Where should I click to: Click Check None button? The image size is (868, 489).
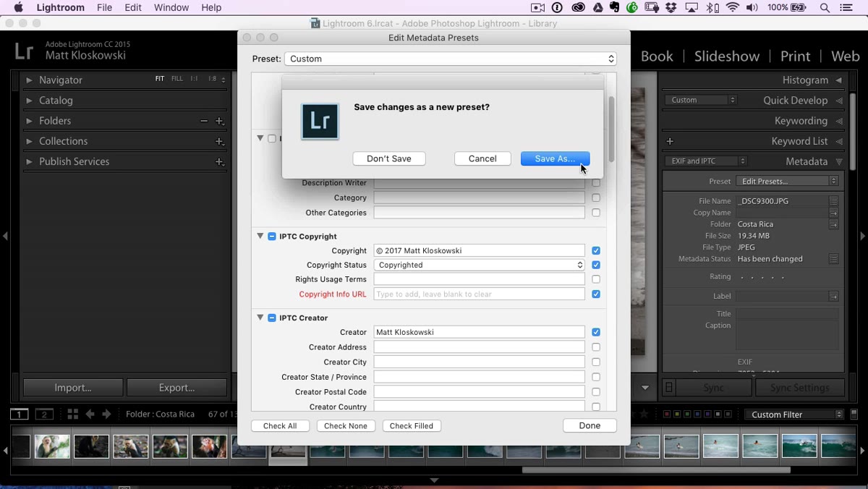tap(346, 426)
